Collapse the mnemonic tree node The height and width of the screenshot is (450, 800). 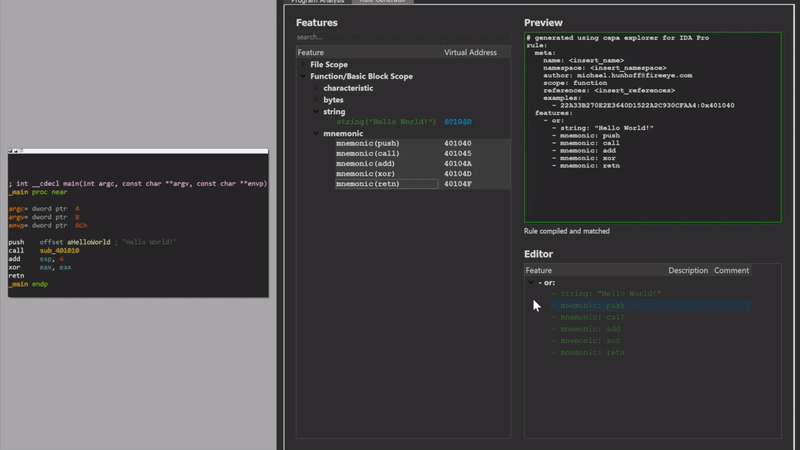tap(316, 134)
